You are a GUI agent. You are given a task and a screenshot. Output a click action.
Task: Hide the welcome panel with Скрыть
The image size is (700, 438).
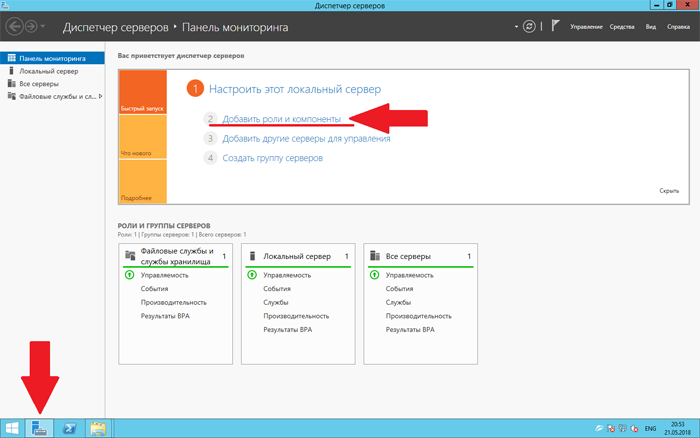(x=669, y=190)
